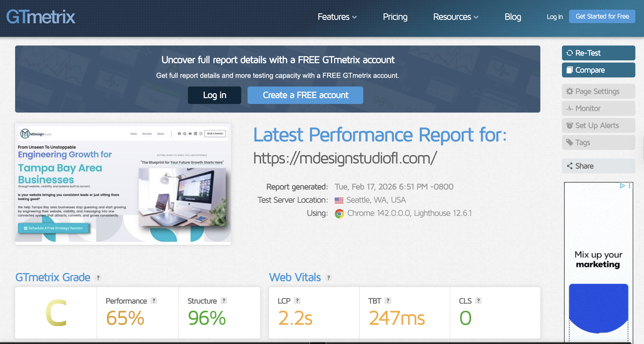Click the alarm clock Alerts icon
The width and height of the screenshot is (644, 344).
point(569,125)
